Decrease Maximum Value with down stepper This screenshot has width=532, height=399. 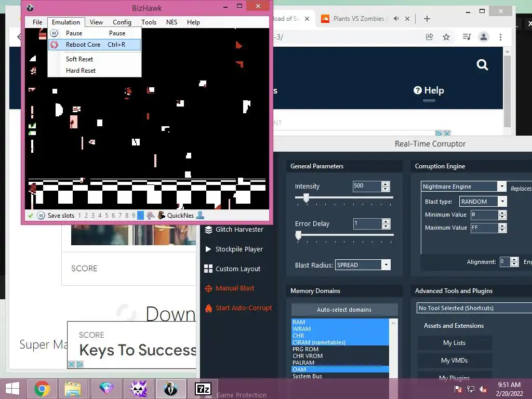point(502,230)
